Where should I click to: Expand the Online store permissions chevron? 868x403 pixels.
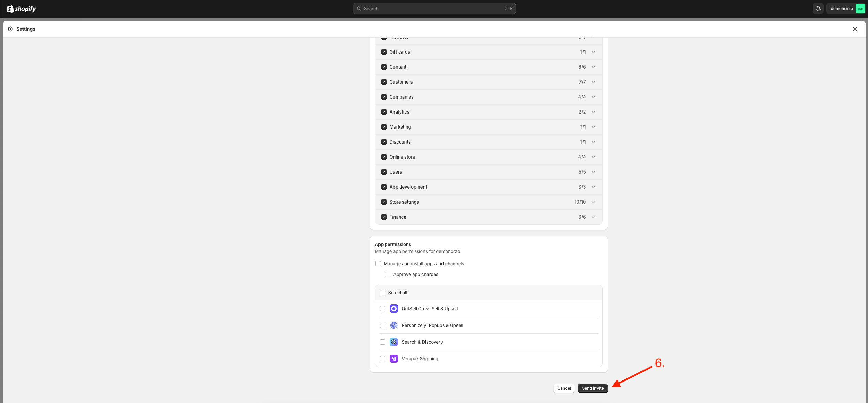pos(593,157)
